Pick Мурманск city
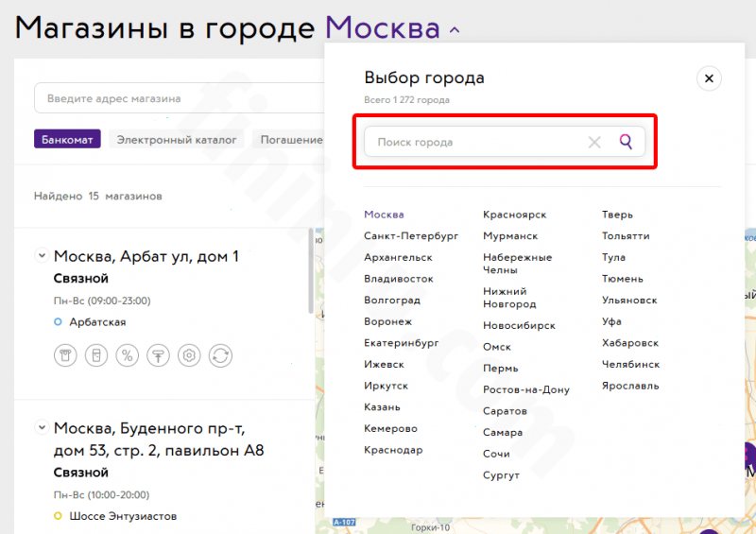 click(x=510, y=236)
